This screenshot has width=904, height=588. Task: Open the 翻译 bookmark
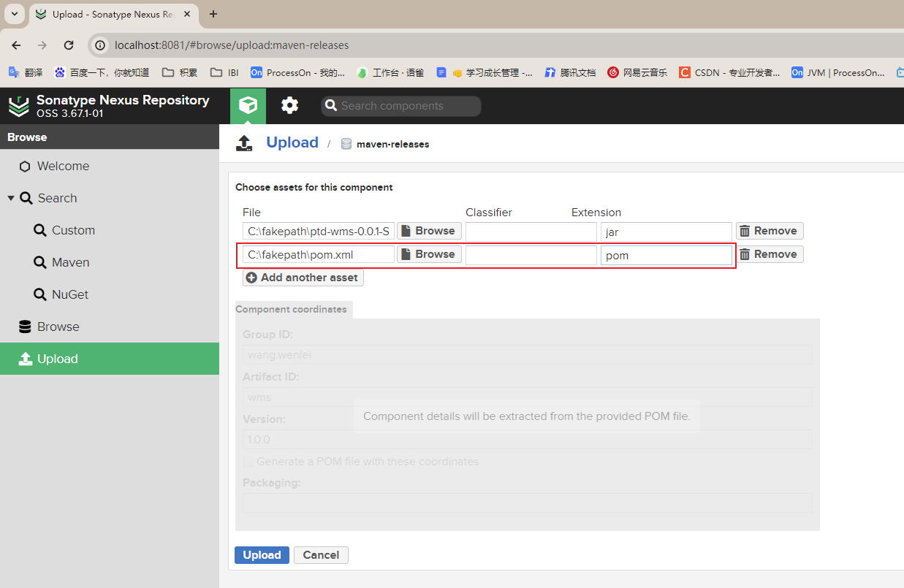[25, 72]
